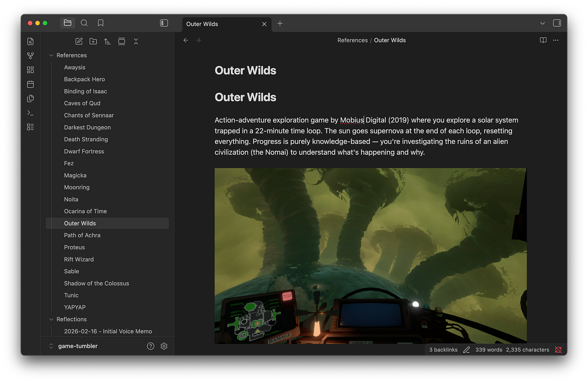Show the 3 backlinks

pyautogui.click(x=443, y=350)
